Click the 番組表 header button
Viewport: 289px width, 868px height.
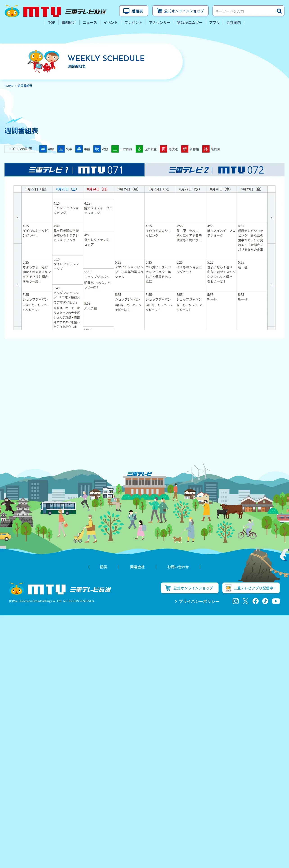[x=133, y=11]
